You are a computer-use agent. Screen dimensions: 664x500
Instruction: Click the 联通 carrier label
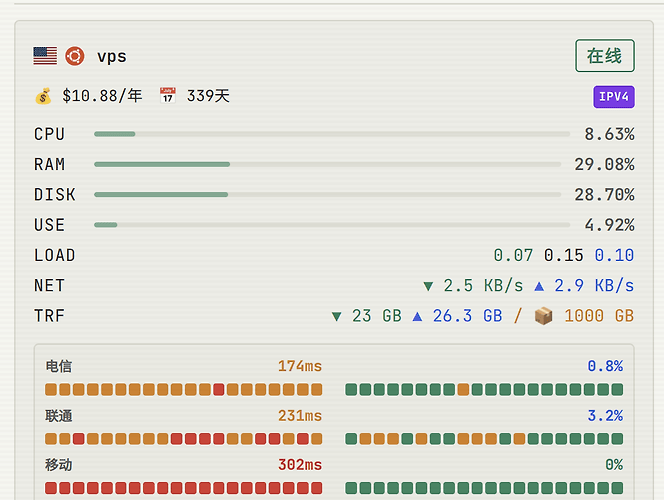click(58, 416)
